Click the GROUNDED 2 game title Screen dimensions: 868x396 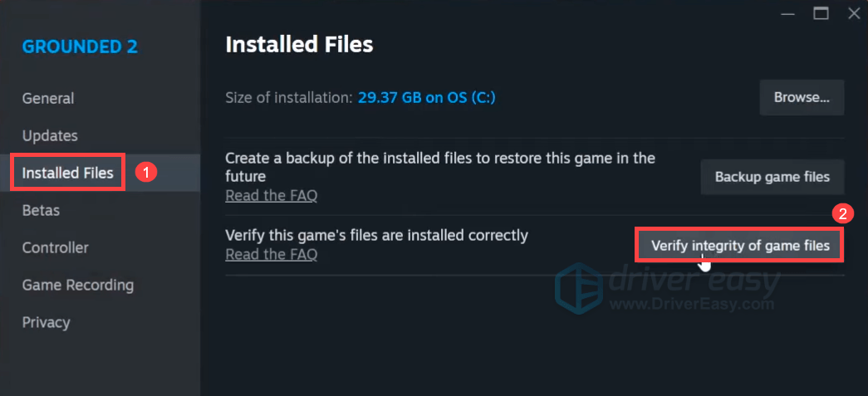(80, 46)
